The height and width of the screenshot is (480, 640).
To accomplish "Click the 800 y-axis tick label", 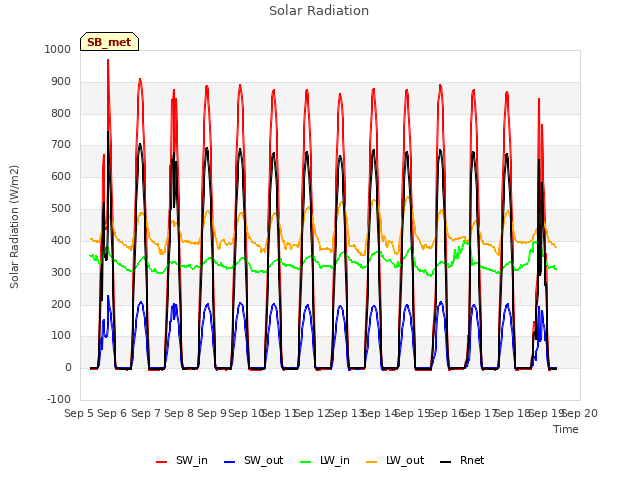I will click(61, 113).
